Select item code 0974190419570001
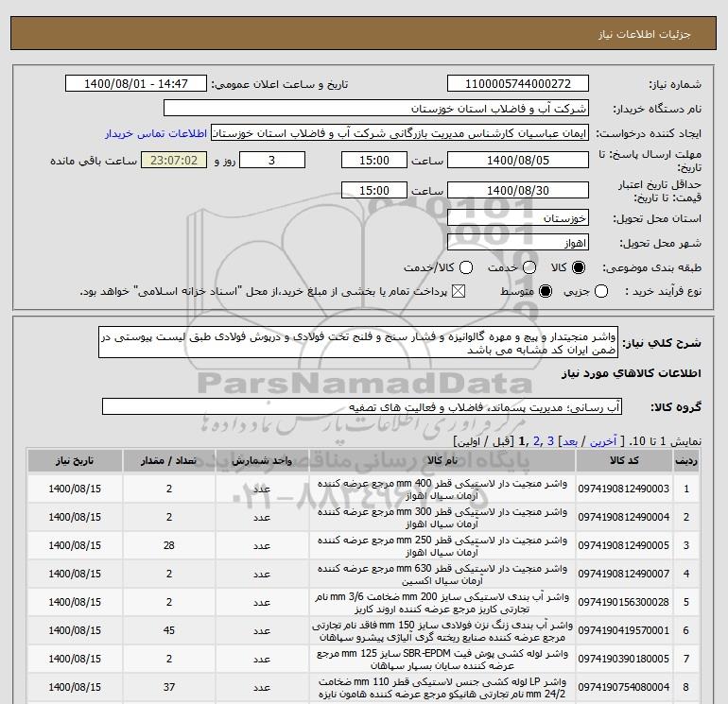 [x=624, y=630]
